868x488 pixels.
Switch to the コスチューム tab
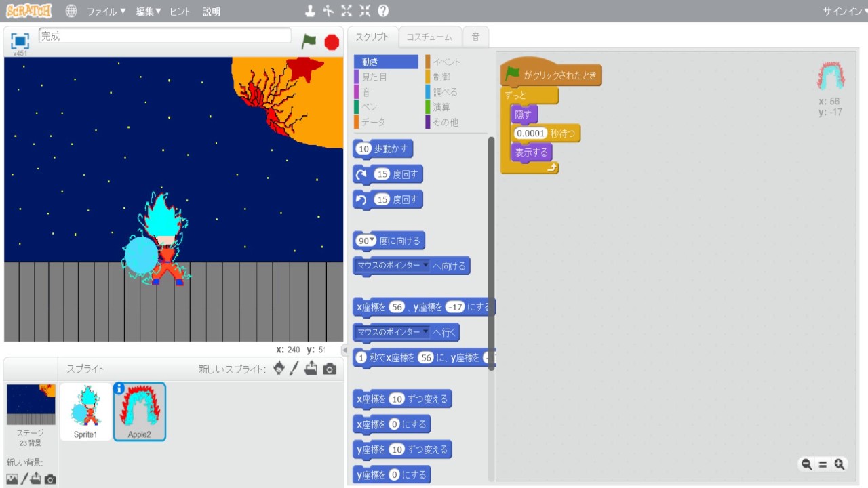(429, 37)
